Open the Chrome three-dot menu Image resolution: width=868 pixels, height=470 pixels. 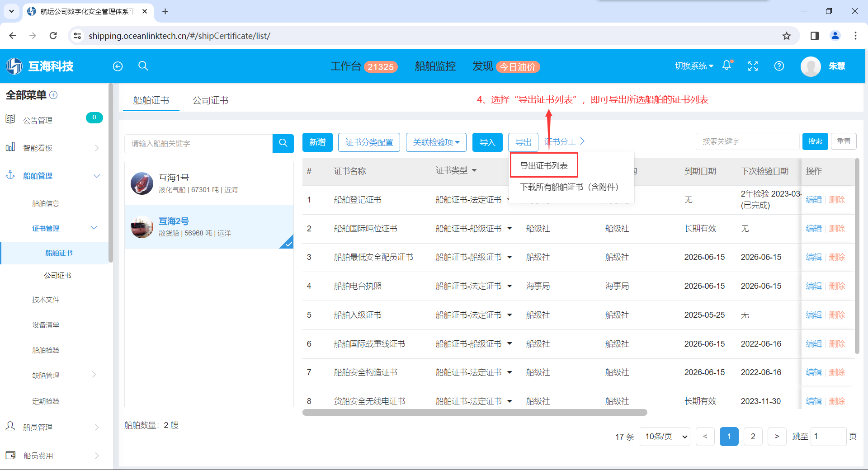(855, 36)
